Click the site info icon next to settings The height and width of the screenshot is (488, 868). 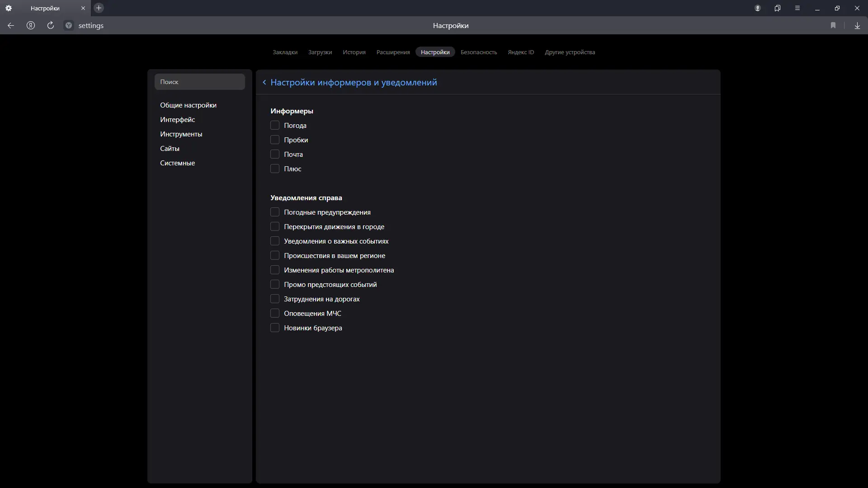[69, 26]
